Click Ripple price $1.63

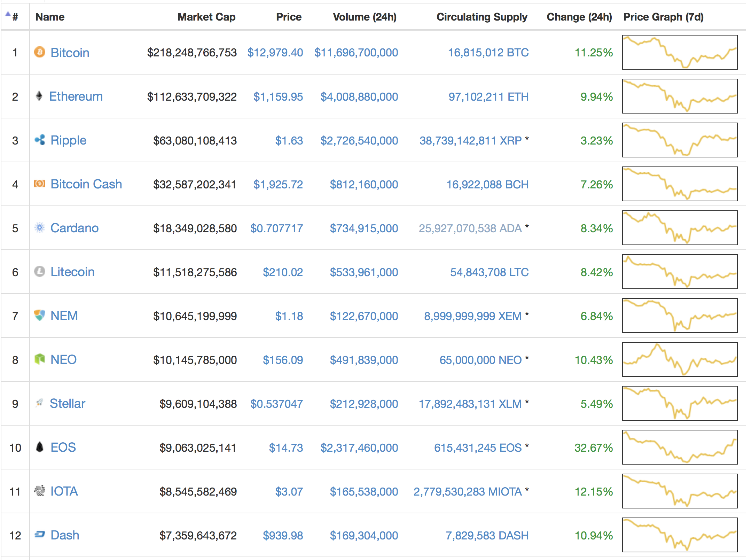pyautogui.click(x=289, y=140)
